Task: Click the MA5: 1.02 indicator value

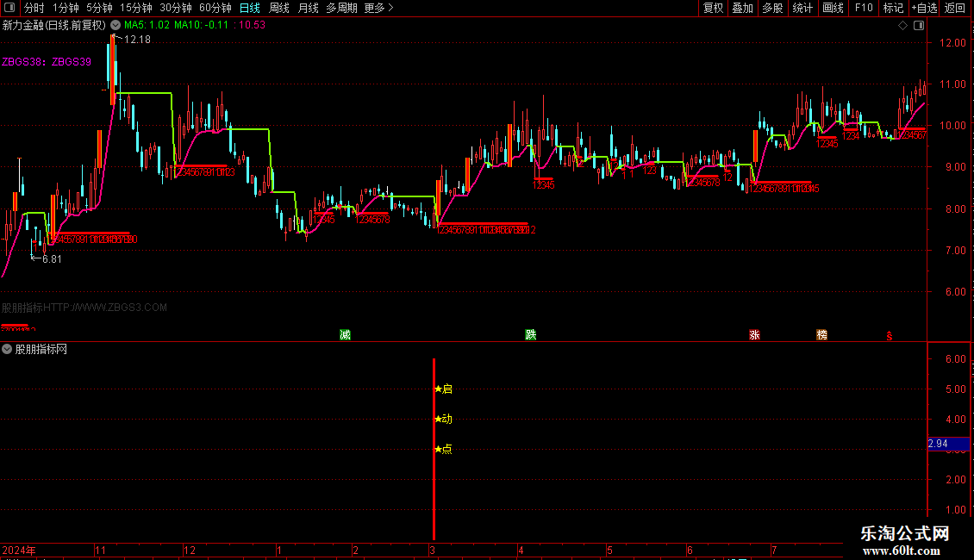Action: coord(147,25)
